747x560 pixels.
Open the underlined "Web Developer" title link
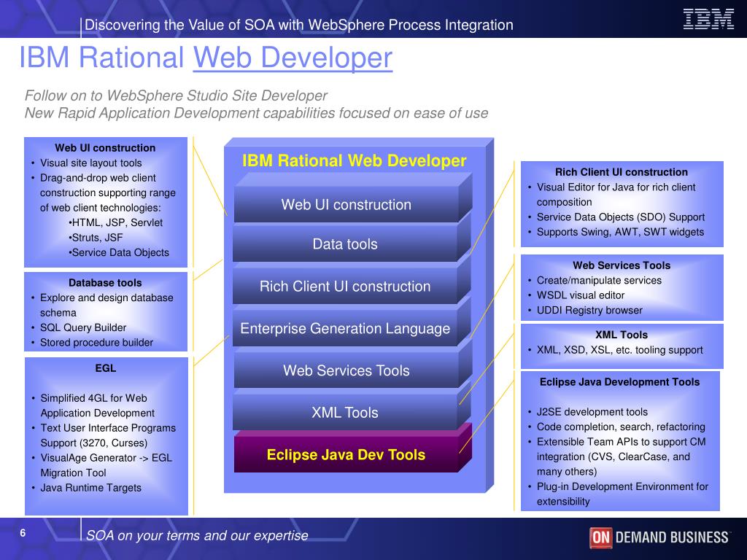(x=293, y=58)
